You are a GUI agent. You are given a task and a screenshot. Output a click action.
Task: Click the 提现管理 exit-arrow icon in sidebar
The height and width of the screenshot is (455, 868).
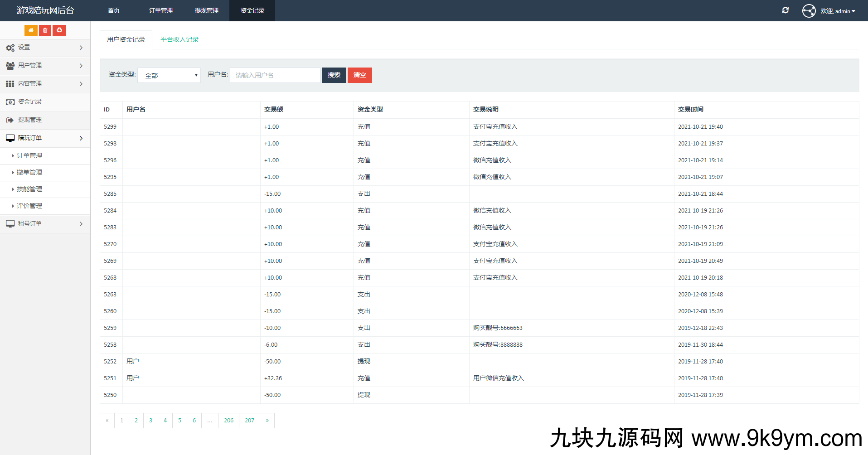tap(10, 120)
